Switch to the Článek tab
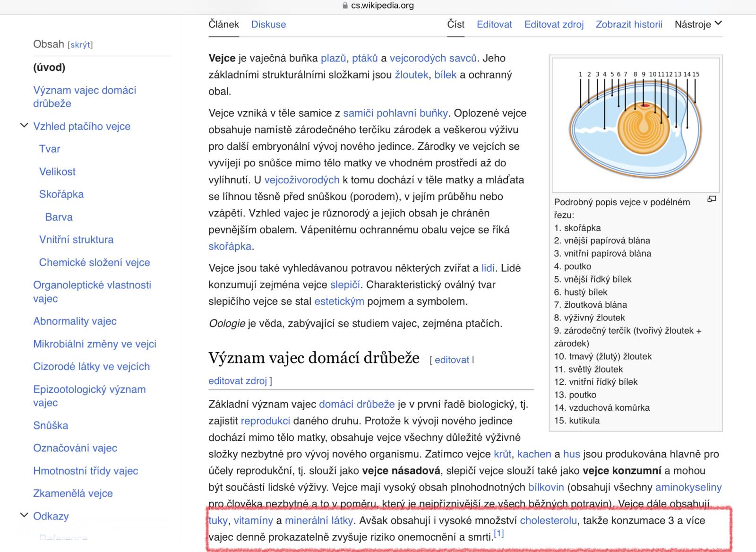The image size is (756, 552). (x=224, y=24)
